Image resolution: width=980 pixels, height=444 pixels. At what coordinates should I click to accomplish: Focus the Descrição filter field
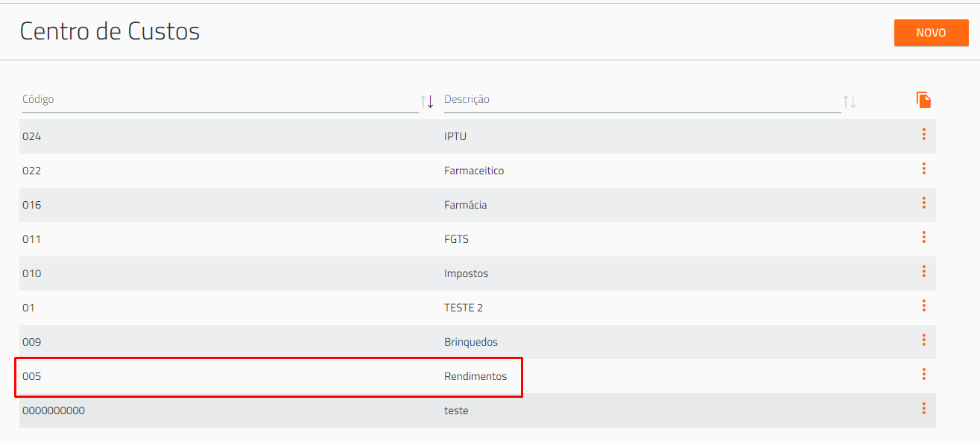(642, 100)
